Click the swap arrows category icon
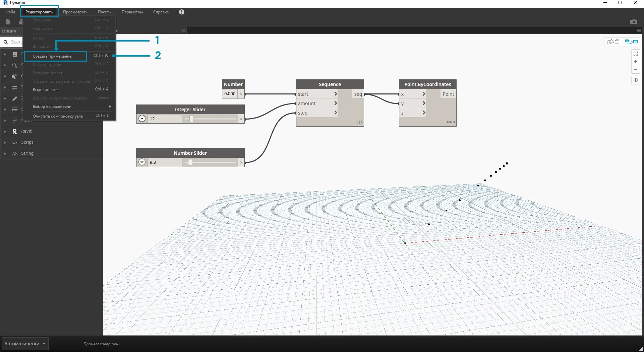 pyautogui.click(x=15, y=87)
